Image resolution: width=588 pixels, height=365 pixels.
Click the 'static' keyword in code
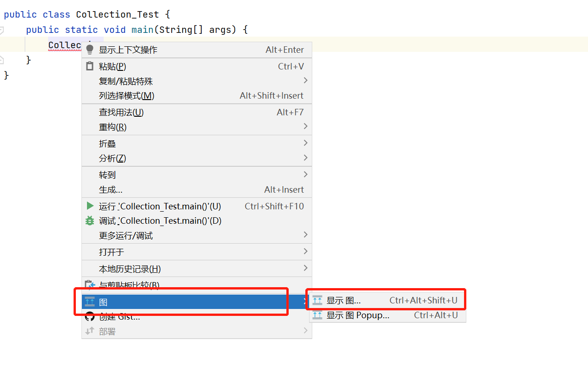point(81,30)
